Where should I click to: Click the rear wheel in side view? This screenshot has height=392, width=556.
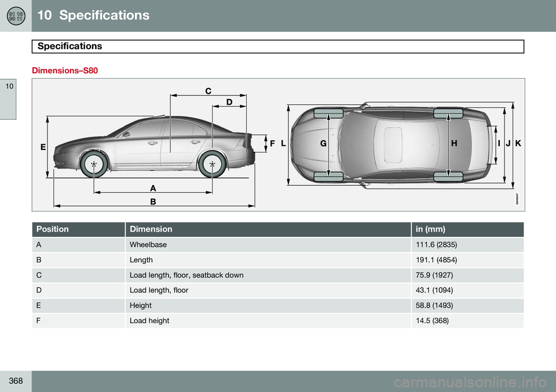pos(212,164)
